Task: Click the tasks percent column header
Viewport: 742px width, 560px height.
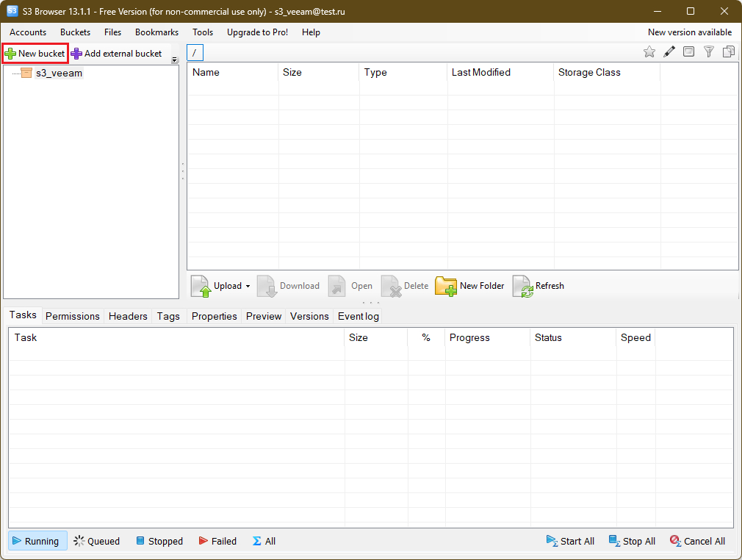Action: (426, 337)
